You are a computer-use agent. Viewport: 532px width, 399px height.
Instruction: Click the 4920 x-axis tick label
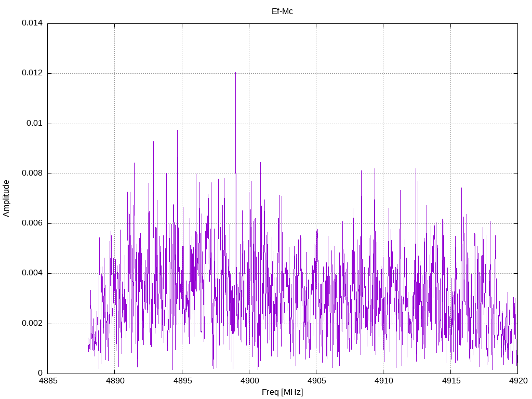point(518,381)
